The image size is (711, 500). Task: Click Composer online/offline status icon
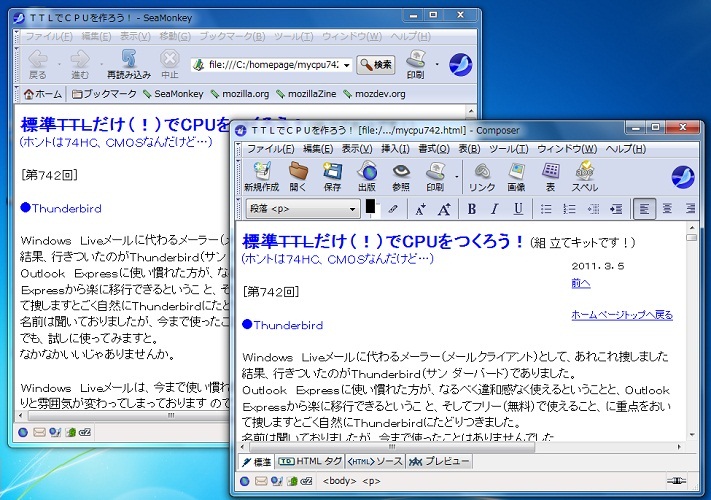[676, 481]
